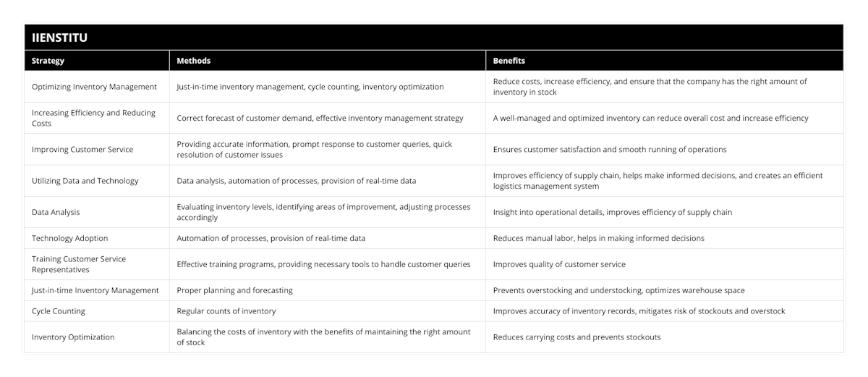Select the Cycle Counting cell

click(x=97, y=311)
